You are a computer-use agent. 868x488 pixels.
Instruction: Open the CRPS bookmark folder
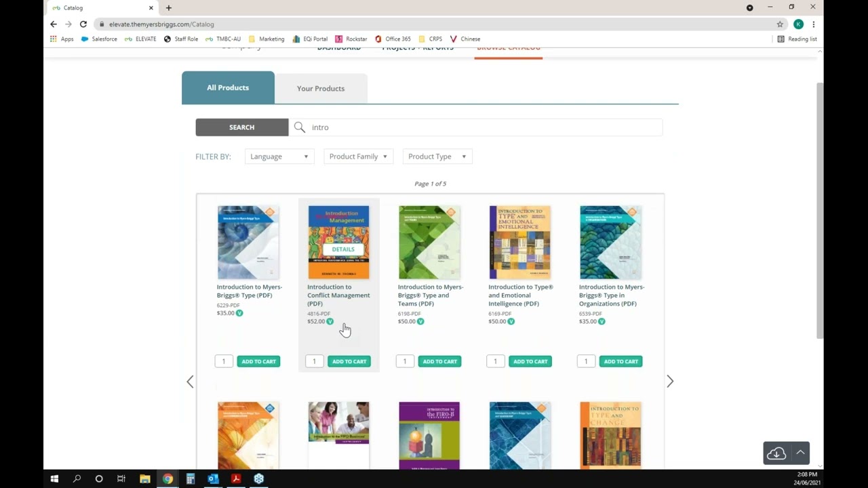pyautogui.click(x=431, y=39)
